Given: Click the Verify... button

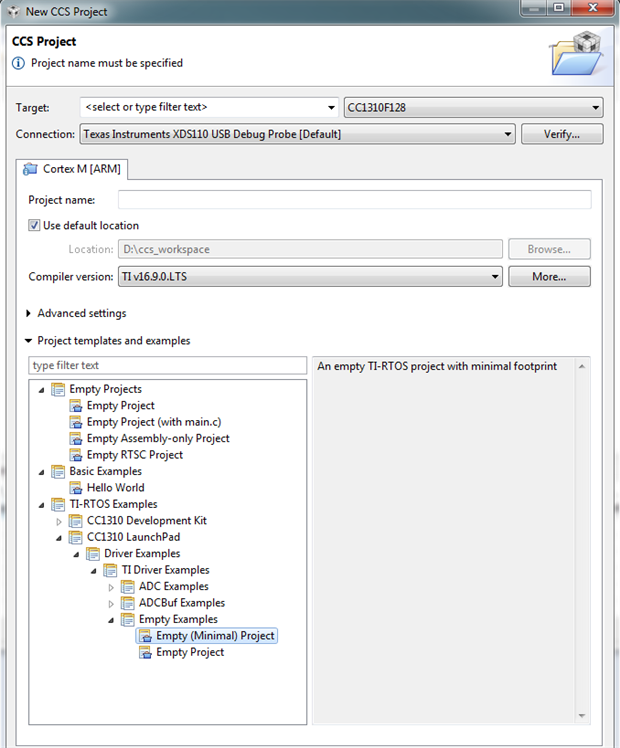Looking at the screenshot, I should 562,135.
